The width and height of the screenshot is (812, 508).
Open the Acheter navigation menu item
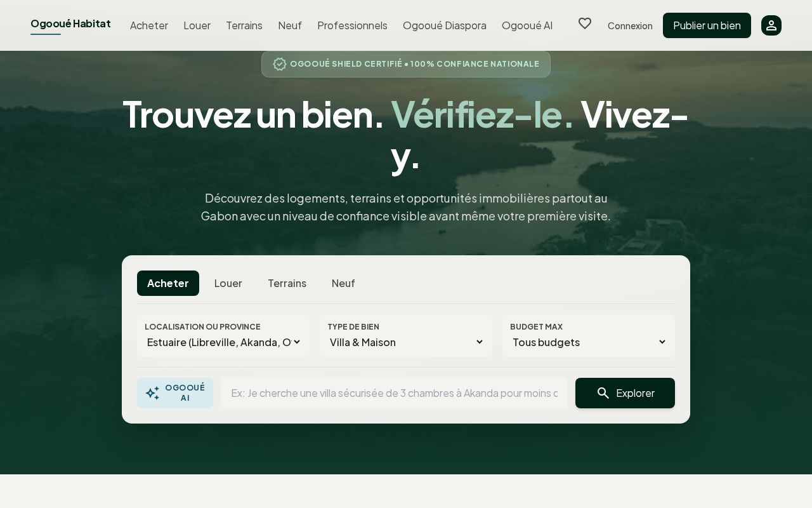pyautogui.click(x=149, y=25)
